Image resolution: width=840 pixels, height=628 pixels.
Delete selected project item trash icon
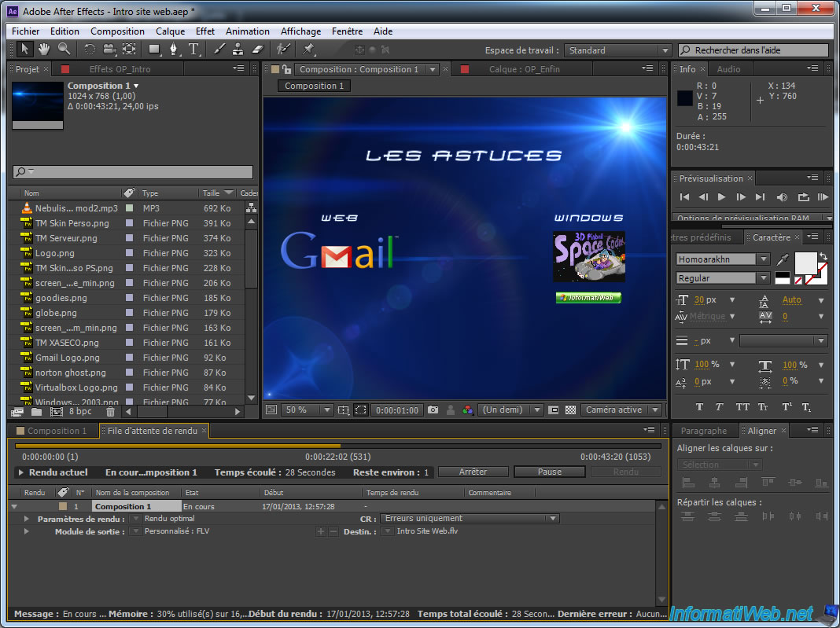tap(110, 412)
